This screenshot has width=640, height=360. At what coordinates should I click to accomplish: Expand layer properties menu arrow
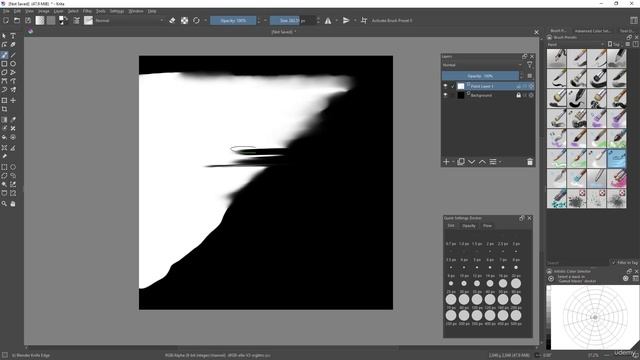pyautogui.click(x=500, y=162)
